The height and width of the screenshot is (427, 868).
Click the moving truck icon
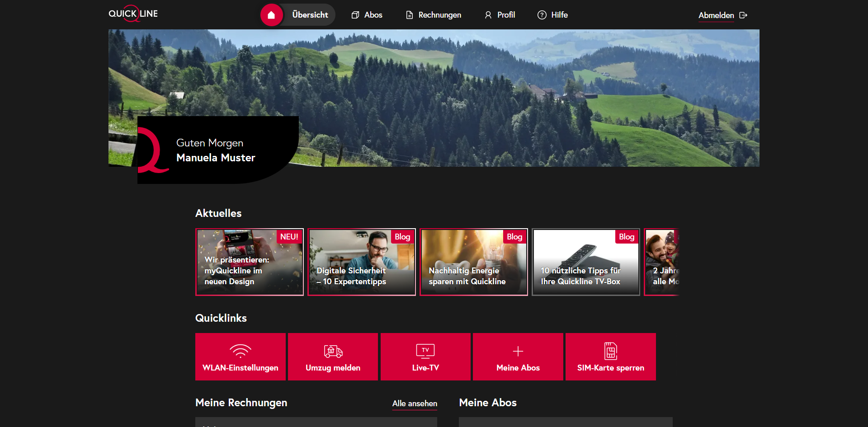333,351
